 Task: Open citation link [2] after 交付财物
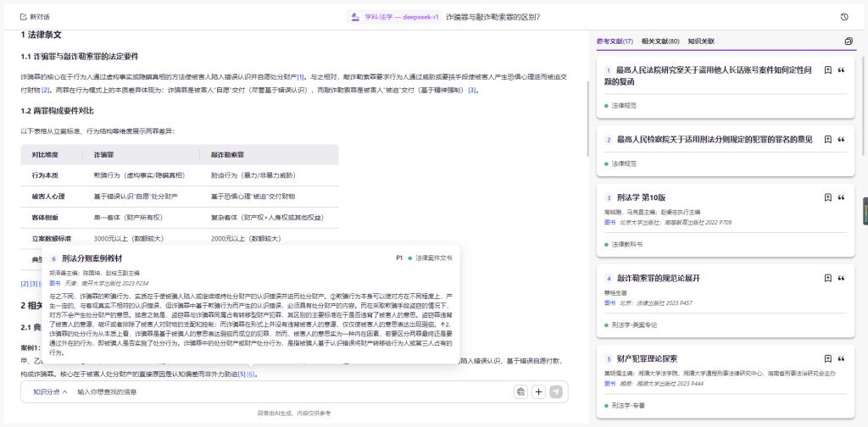click(x=46, y=90)
